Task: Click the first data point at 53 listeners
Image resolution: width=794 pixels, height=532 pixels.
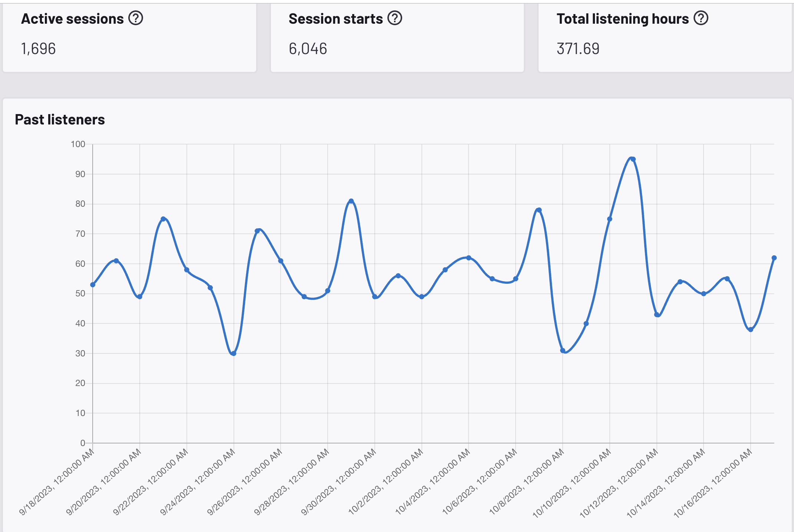Action: click(x=93, y=285)
